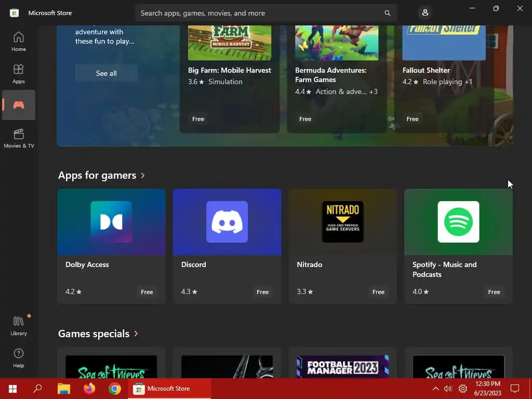Screen dimensions: 532x399
Task: Click the 3.3 star rating on Nitrado
Action: coord(305,292)
